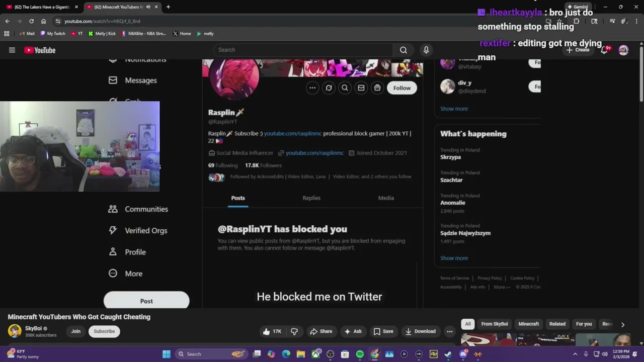Open YouTube notifications bell
This screenshot has height=362, width=644.
pos(604,50)
